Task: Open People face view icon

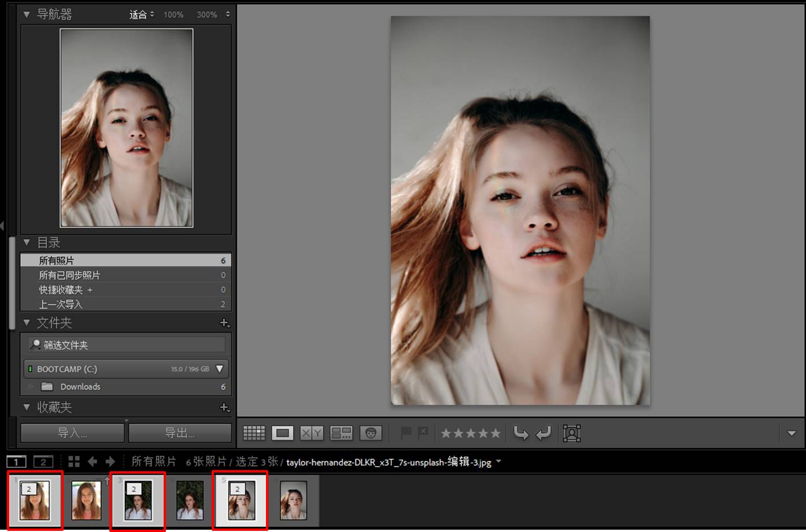Action: pos(371,433)
